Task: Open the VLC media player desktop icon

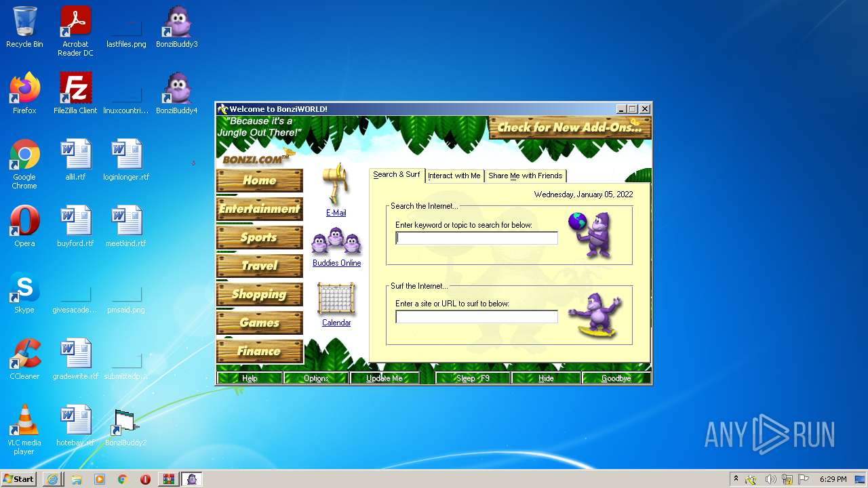Action: click(24, 430)
